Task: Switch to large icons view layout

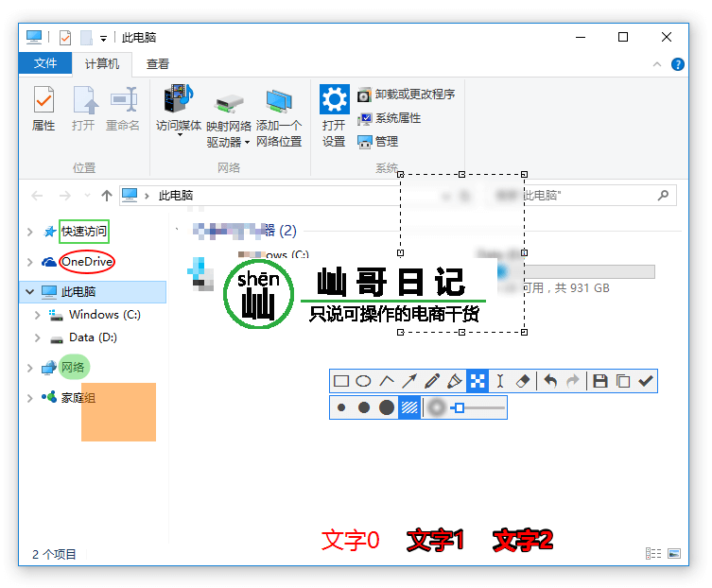Action: [x=674, y=553]
